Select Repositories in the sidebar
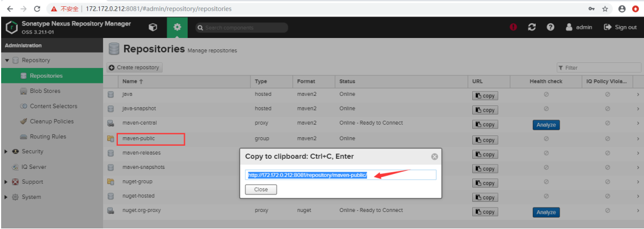Image resolution: width=644 pixels, height=229 pixels. click(52, 76)
